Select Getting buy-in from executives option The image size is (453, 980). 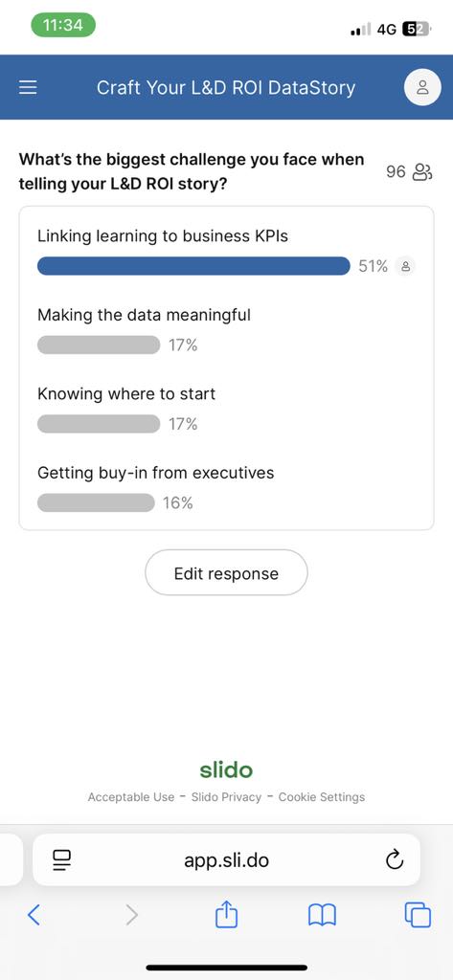point(226,489)
